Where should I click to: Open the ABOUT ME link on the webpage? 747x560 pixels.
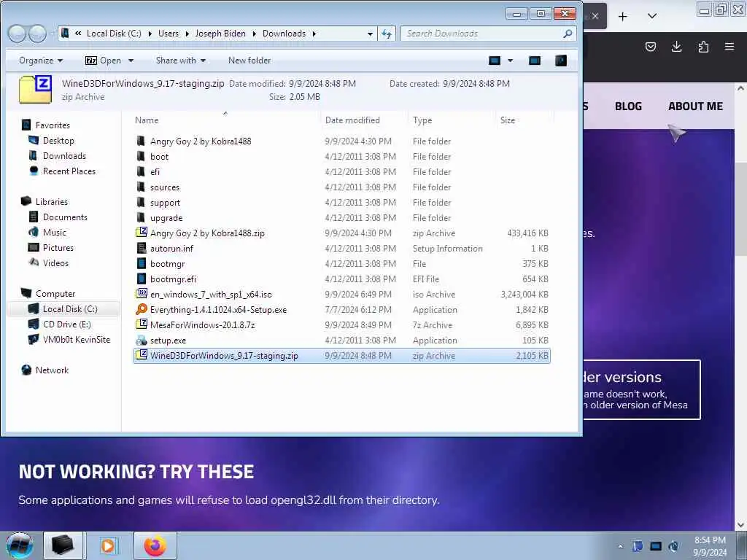pos(695,106)
